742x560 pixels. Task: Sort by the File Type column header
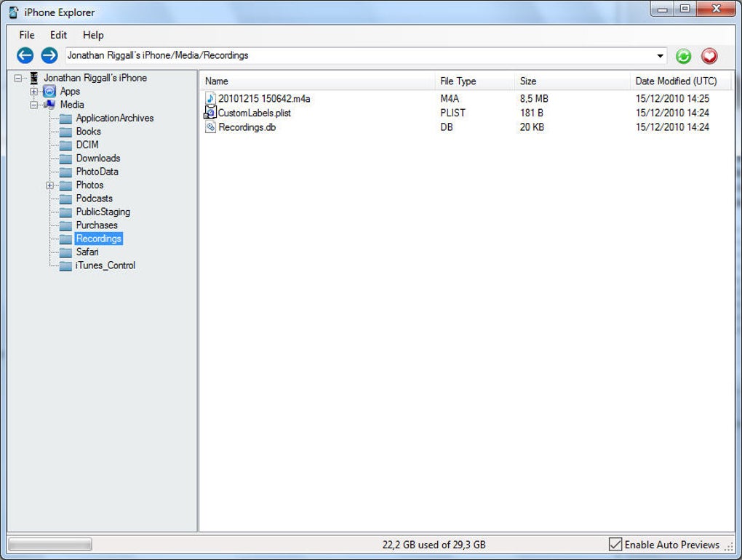click(474, 81)
